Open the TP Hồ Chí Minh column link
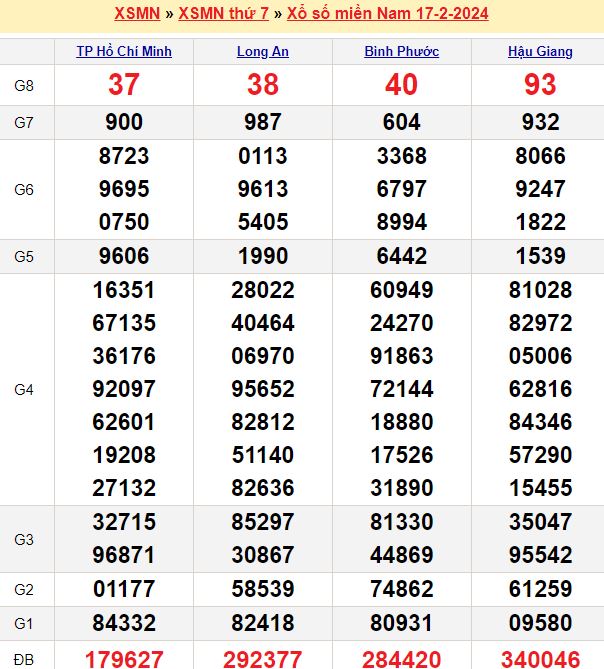The width and height of the screenshot is (604, 669). (124, 51)
